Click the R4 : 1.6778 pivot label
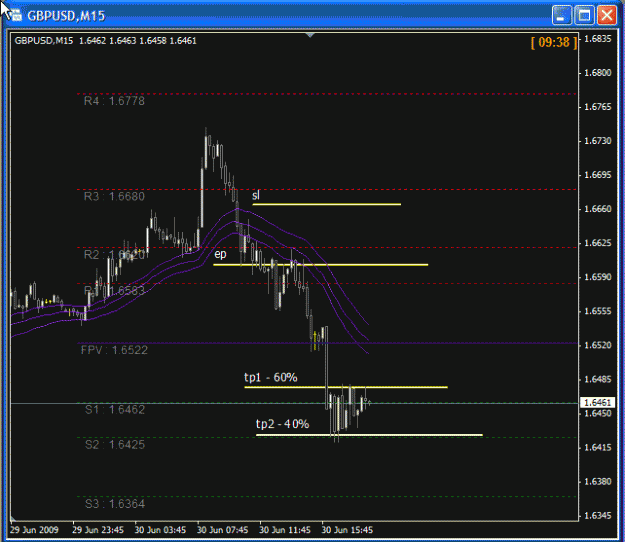The height and width of the screenshot is (542, 625). tap(114, 101)
